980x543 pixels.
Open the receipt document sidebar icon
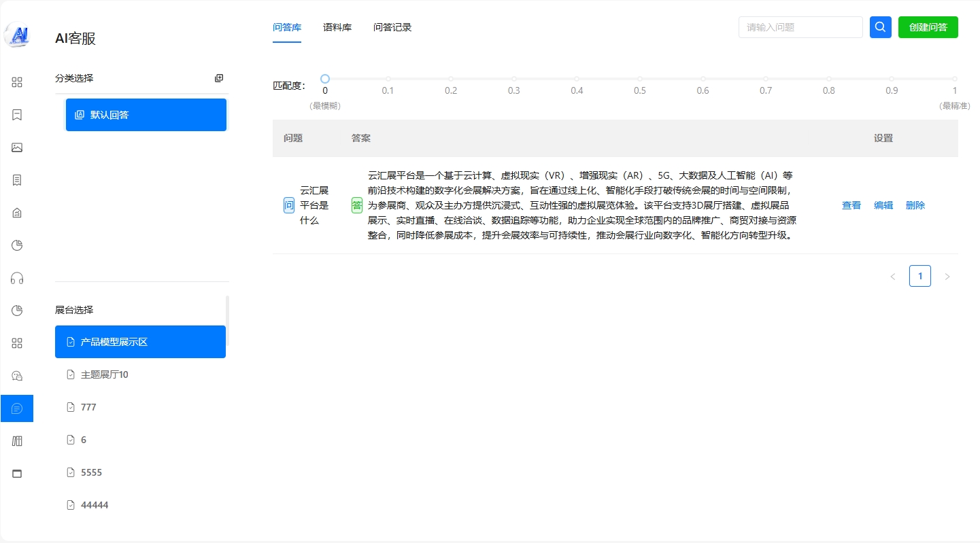[17, 180]
